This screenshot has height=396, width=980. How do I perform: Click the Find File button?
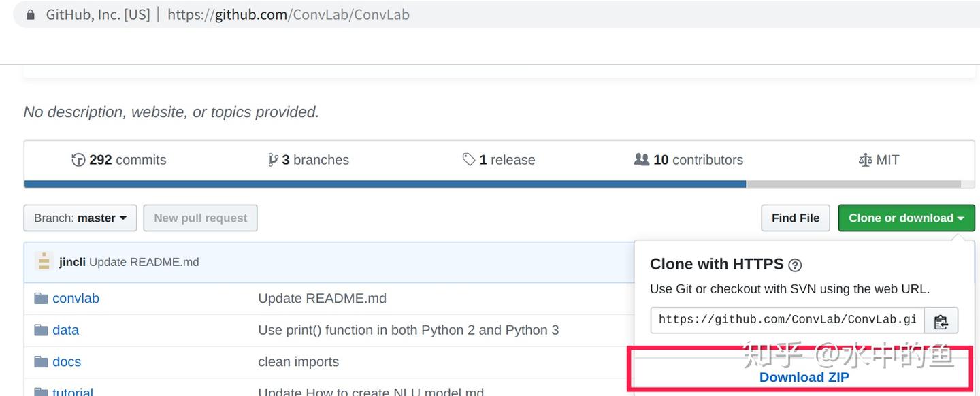pyautogui.click(x=796, y=218)
